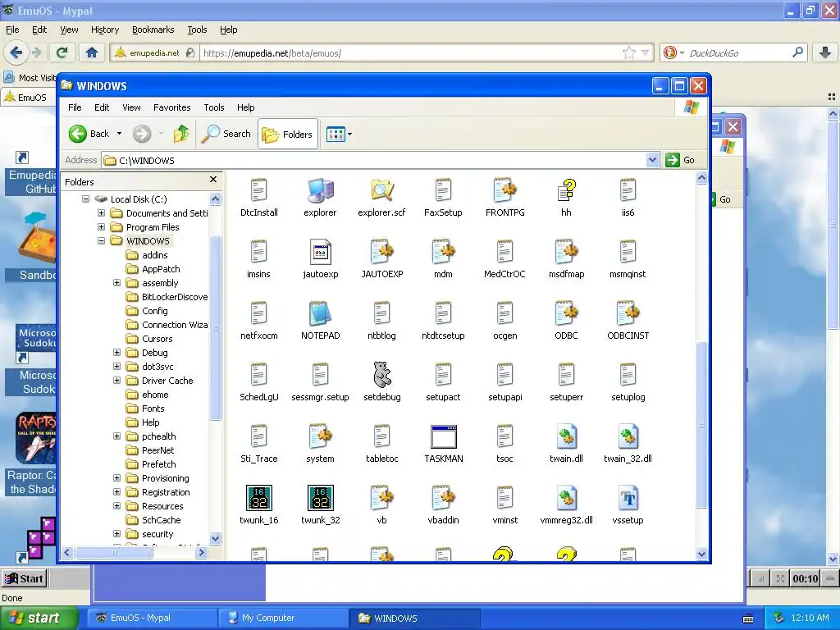Image resolution: width=840 pixels, height=630 pixels.
Task: Open the Address bar dropdown arrow
Action: (652, 160)
